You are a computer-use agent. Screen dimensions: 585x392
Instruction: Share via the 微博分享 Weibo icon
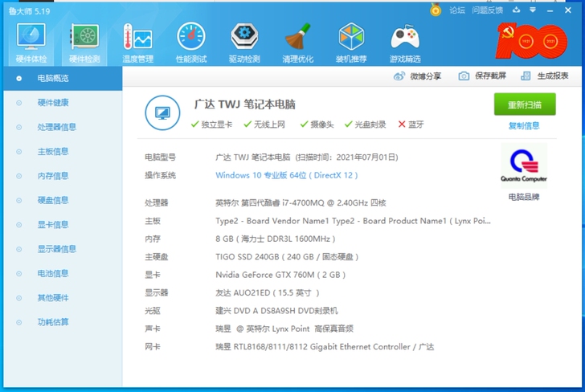coord(399,76)
